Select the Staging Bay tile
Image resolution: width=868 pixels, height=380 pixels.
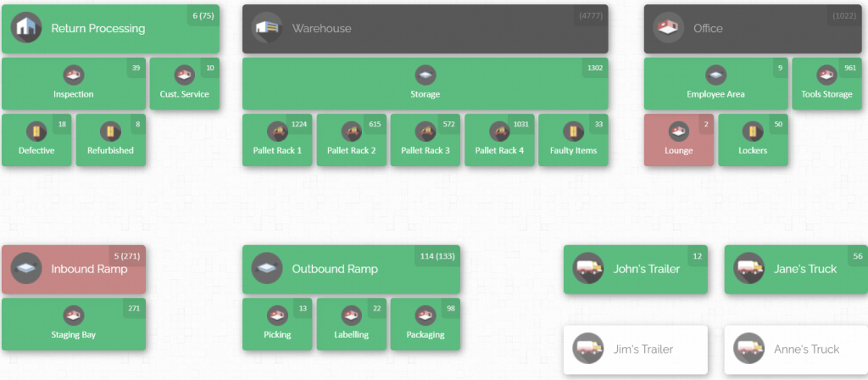[x=74, y=324]
